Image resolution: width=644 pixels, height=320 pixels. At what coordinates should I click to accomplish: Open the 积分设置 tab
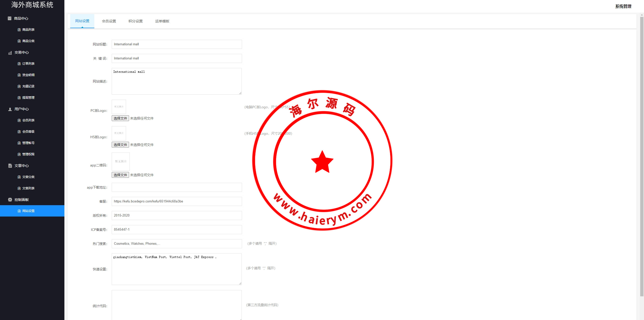point(136,21)
